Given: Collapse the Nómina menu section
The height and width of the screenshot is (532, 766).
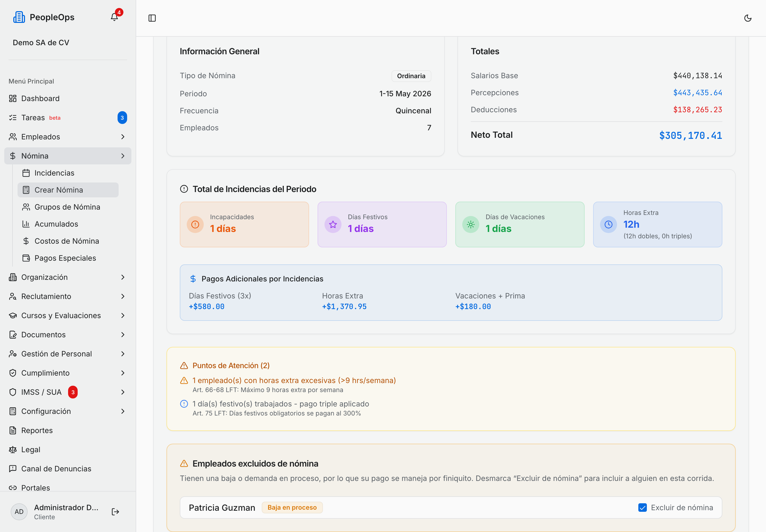Looking at the screenshot, I should coord(68,156).
